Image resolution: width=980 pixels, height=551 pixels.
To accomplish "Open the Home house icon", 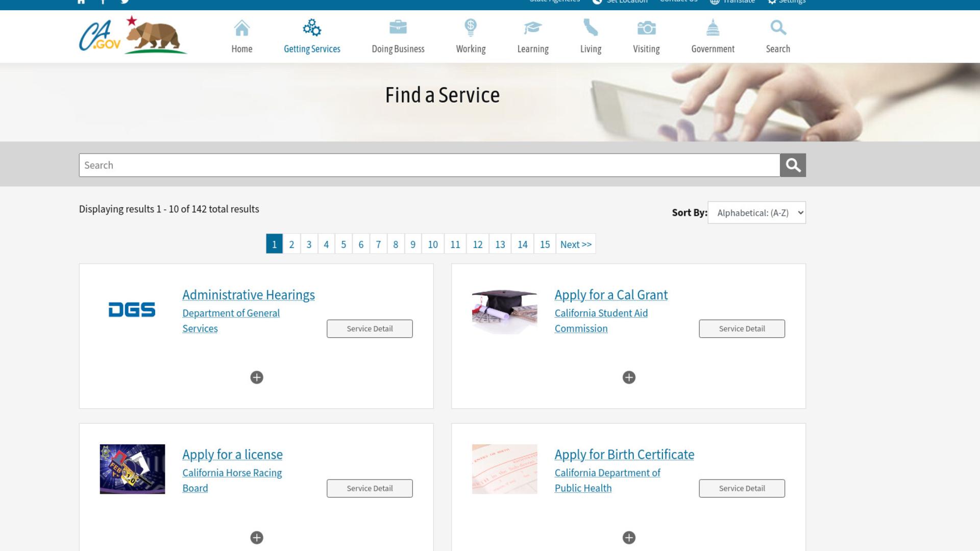I will [241, 28].
